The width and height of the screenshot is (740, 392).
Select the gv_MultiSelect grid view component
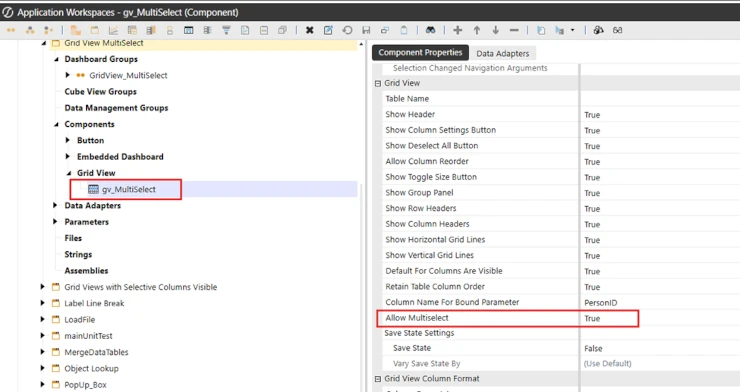point(128,189)
